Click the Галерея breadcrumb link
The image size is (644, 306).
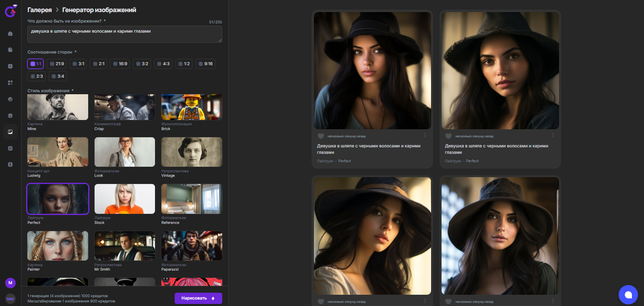tap(39, 10)
